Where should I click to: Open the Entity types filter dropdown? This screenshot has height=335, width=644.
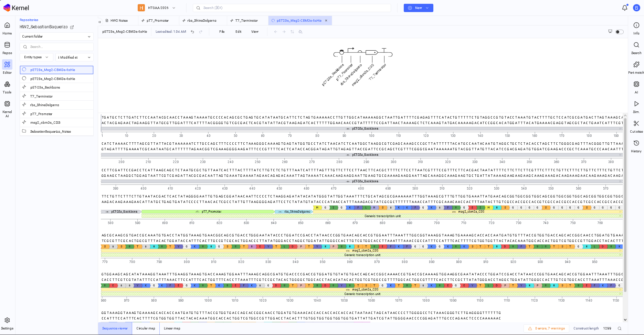tap(36, 57)
